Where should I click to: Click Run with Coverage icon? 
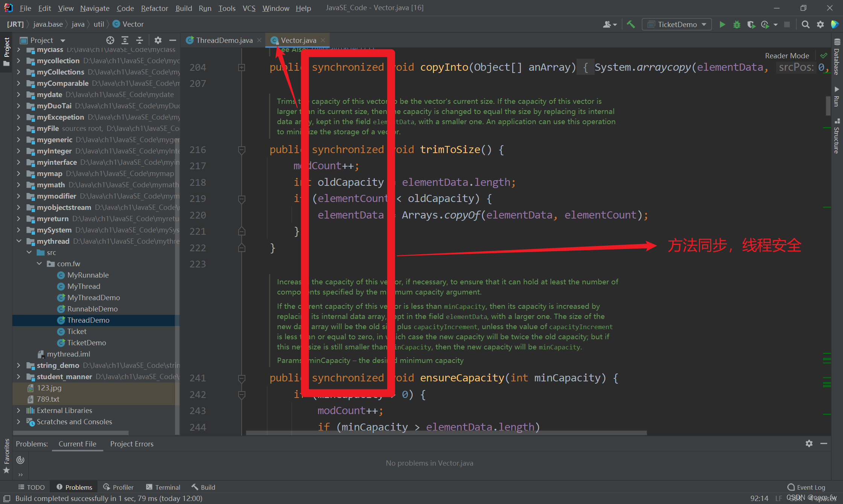click(751, 24)
